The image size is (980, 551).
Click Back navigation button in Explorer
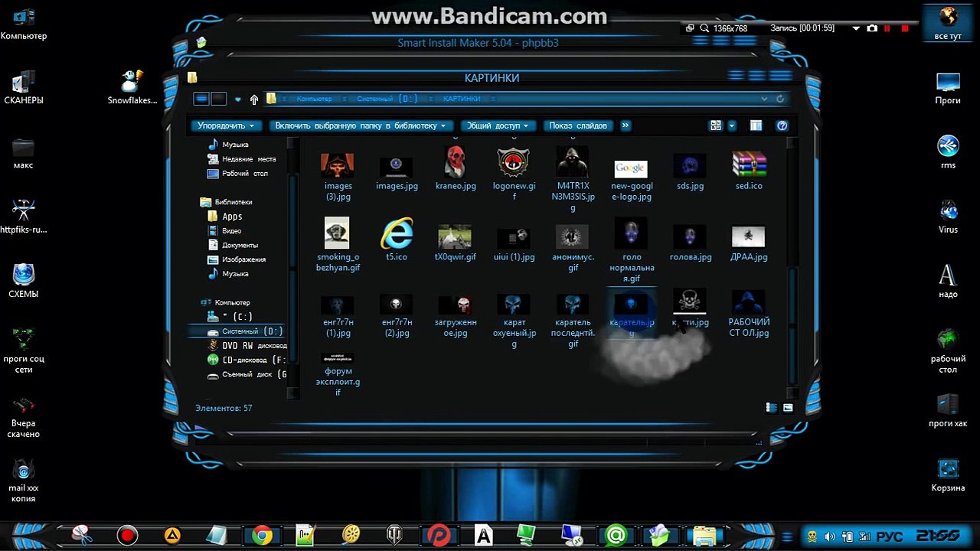pos(201,99)
